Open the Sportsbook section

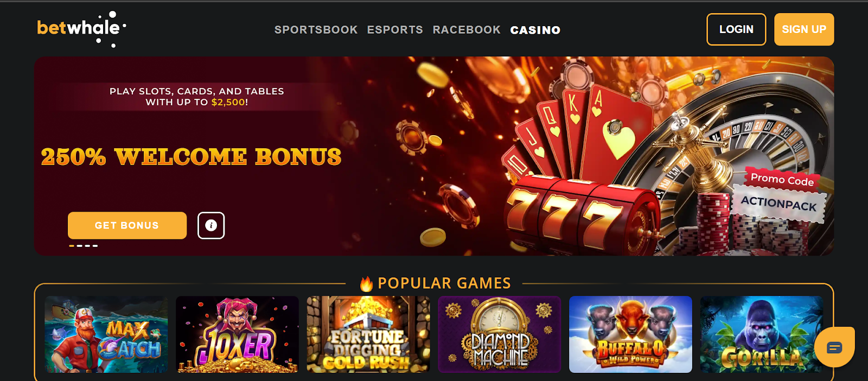click(x=316, y=30)
